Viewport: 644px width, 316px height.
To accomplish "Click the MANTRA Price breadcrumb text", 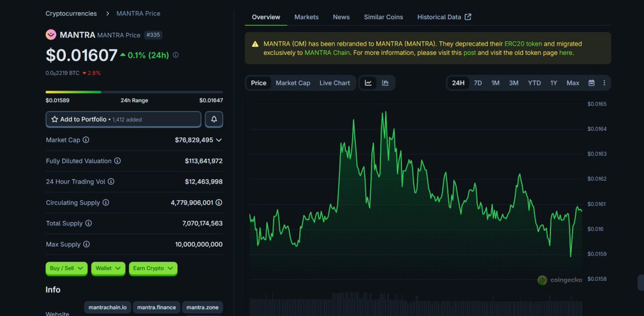I will tap(138, 13).
